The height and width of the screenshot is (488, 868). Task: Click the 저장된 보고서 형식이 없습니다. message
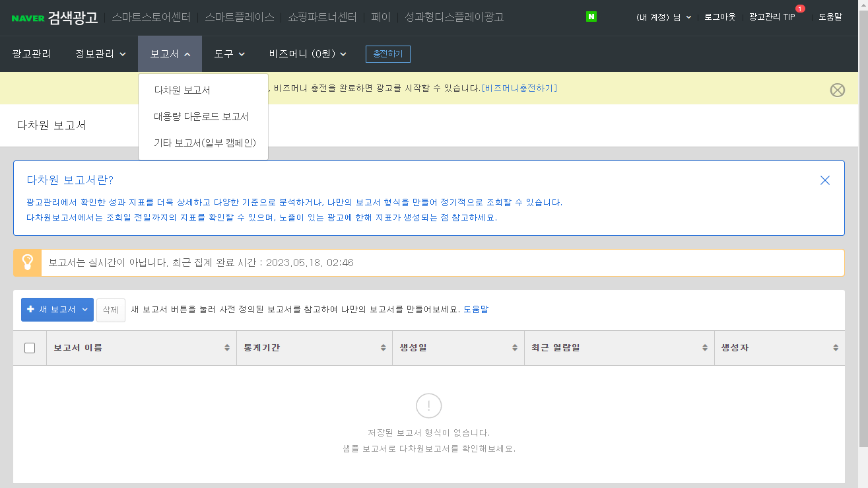[x=428, y=433]
